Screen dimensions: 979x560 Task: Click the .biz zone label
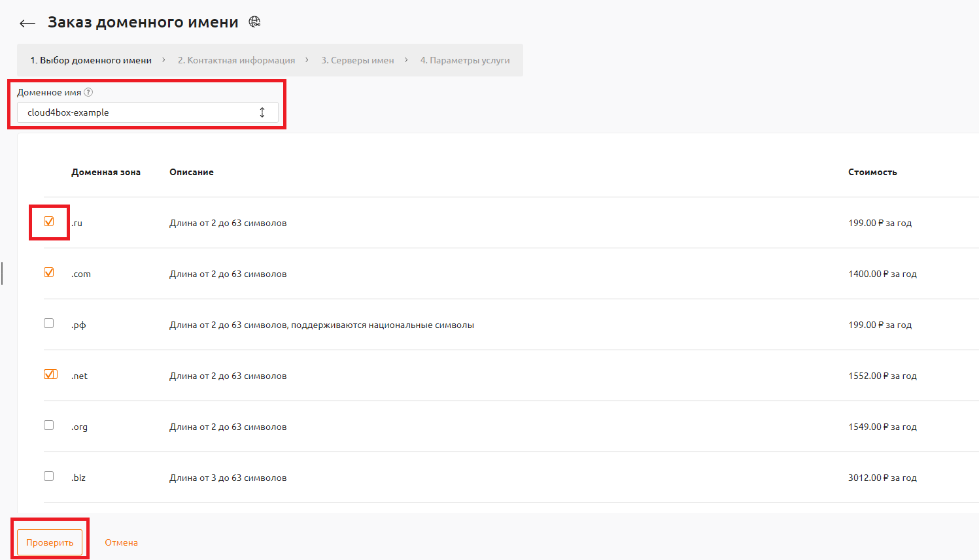pyautogui.click(x=78, y=478)
